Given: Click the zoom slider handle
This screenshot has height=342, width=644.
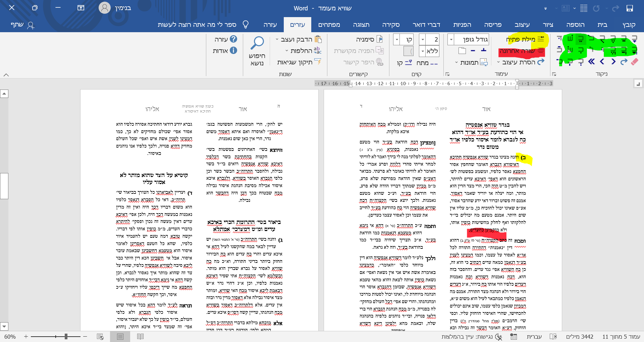Looking at the screenshot, I should click(x=66, y=336).
